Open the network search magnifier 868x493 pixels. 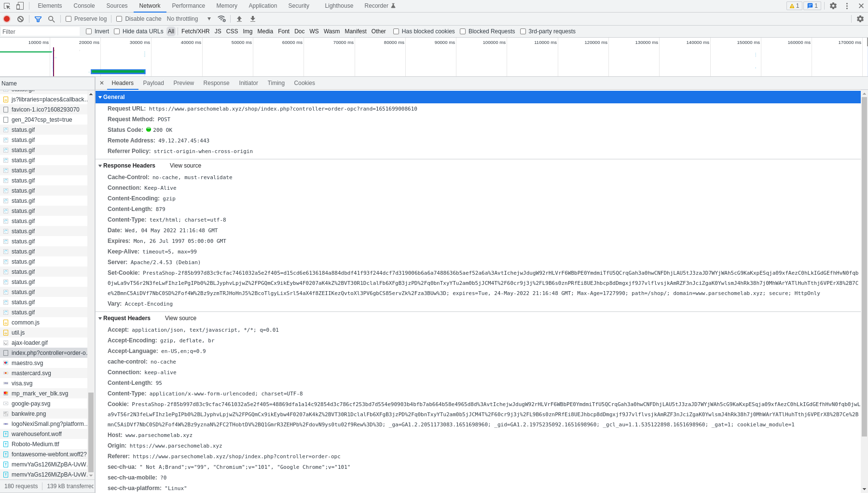point(51,19)
